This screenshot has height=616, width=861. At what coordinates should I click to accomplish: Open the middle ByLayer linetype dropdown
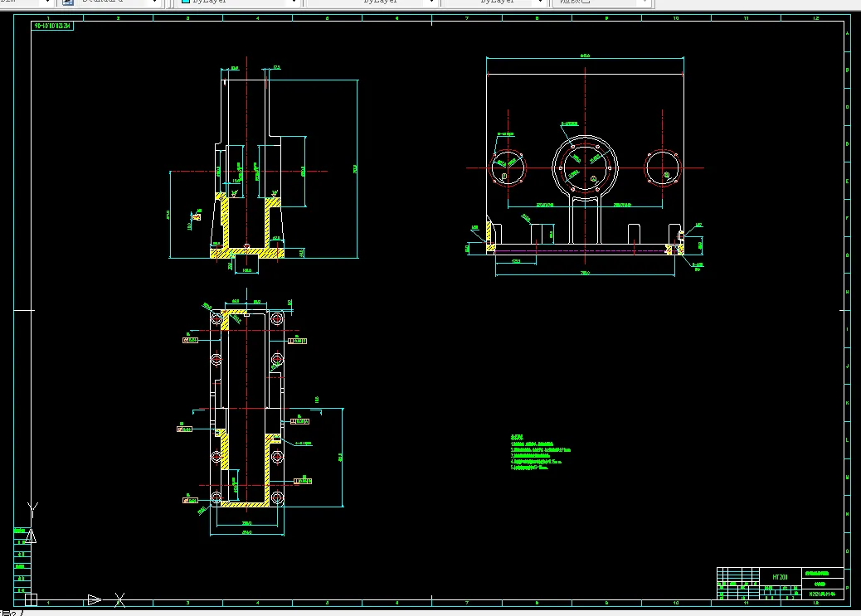tap(372, 2)
